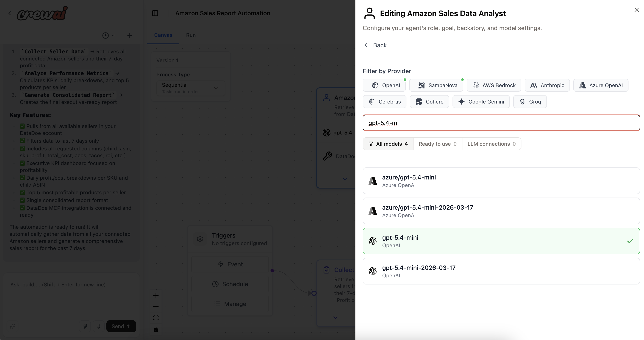Toggle the sidebar panel icon
The height and width of the screenshot is (340, 644).
(155, 13)
